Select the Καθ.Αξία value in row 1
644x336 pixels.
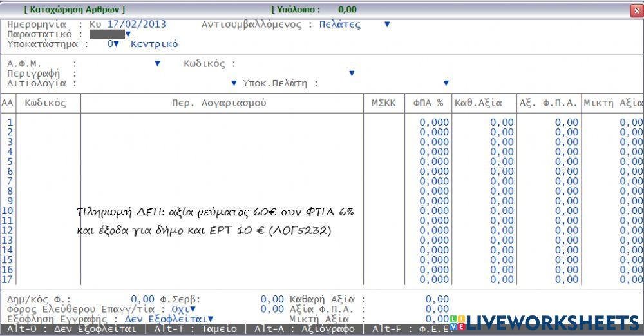(484, 122)
